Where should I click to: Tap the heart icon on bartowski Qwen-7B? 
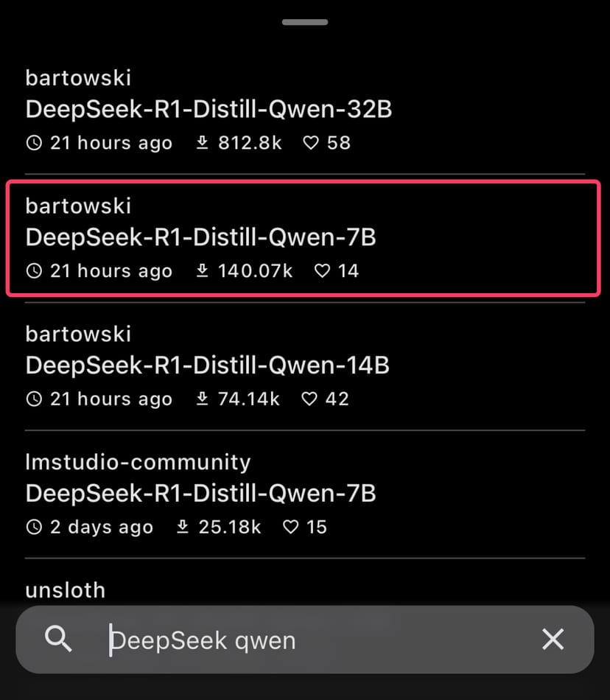pos(322,271)
